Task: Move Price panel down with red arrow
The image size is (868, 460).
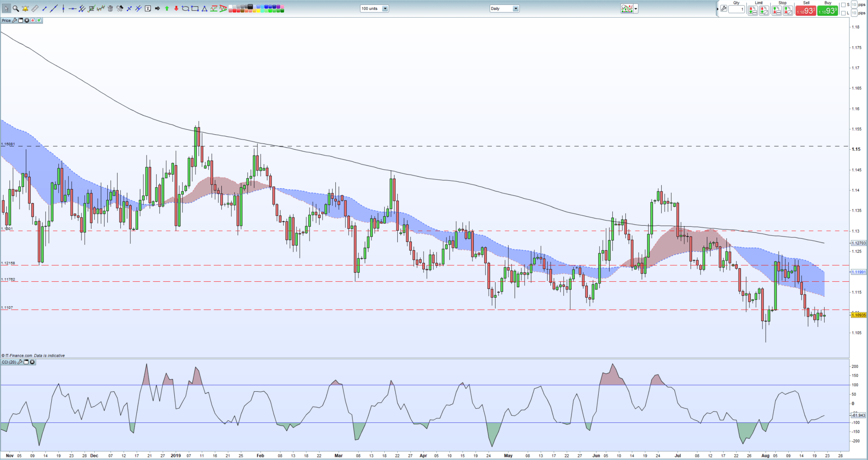Action: point(33,20)
